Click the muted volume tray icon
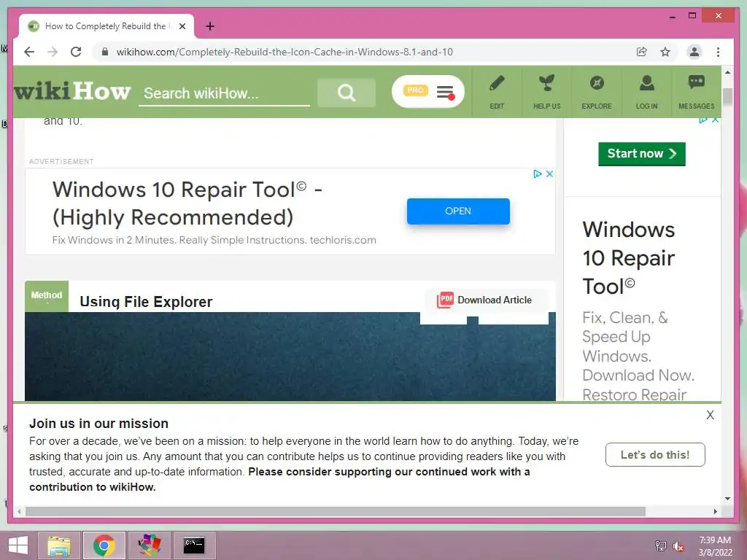The height and width of the screenshot is (560, 747). click(x=678, y=546)
